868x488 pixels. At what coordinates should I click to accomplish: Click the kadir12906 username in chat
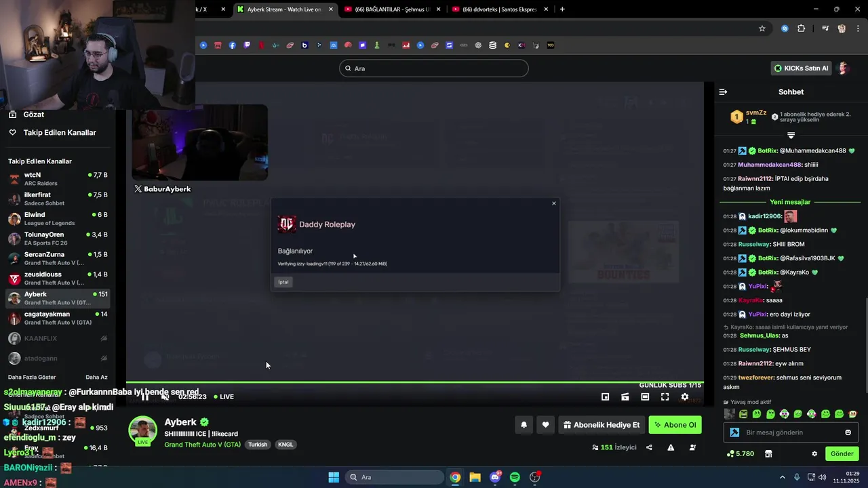764,216
